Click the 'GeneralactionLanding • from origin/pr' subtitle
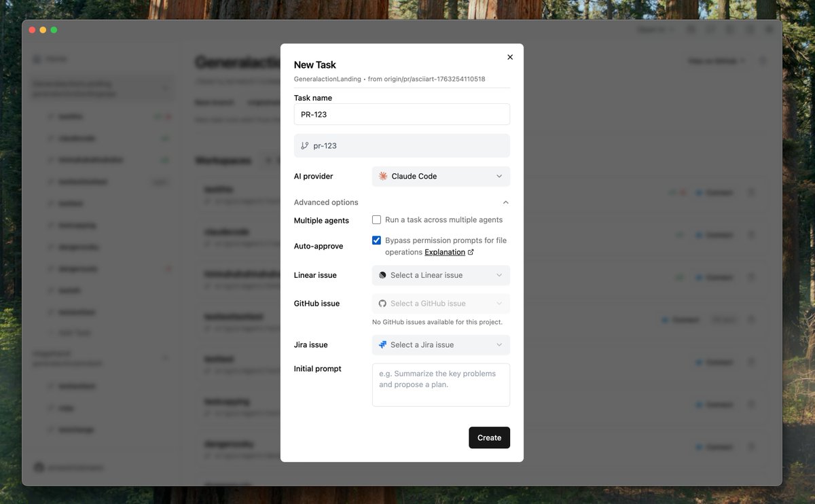This screenshot has height=504, width=815. [389, 79]
